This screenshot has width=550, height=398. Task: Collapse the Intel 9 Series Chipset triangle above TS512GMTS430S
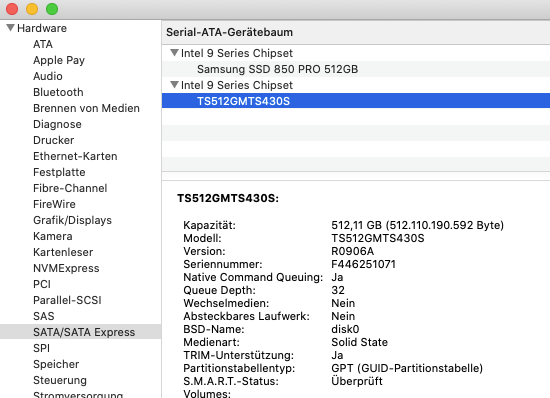(174, 85)
